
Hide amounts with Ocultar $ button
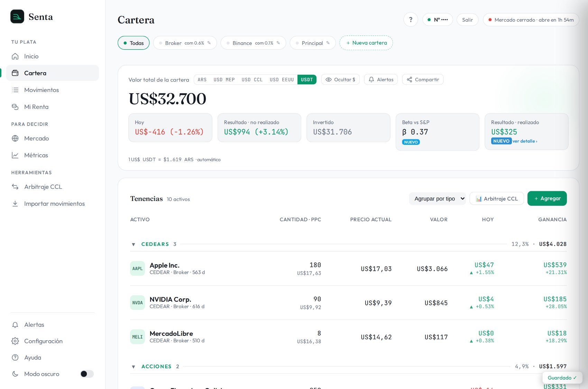(x=340, y=80)
